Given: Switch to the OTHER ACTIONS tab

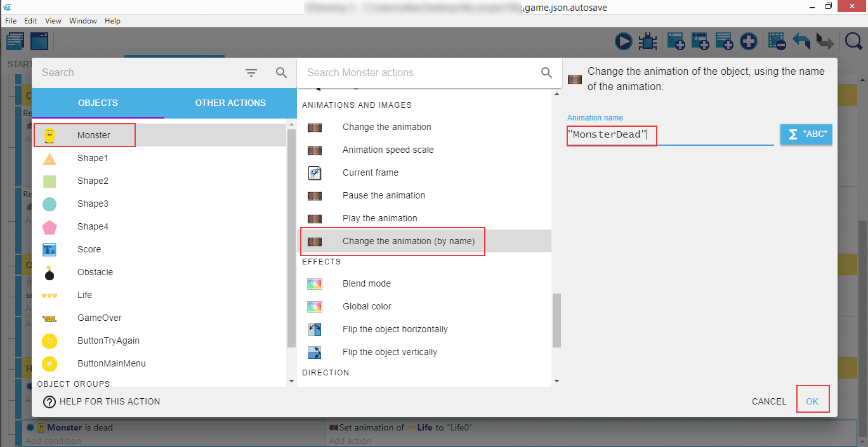Looking at the screenshot, I should (230, 103).
